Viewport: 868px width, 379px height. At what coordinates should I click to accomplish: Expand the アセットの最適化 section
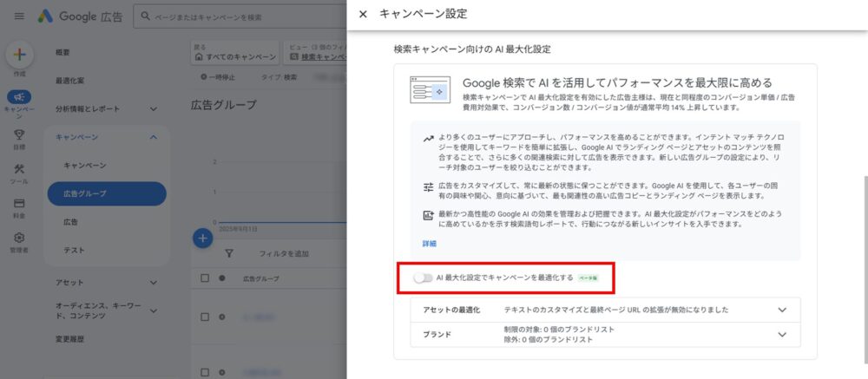coord(782,310)
